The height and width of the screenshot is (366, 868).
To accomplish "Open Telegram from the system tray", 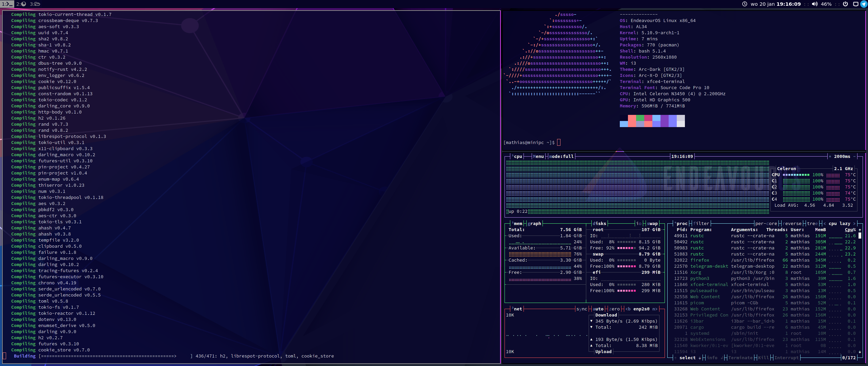I will [863, 4].
